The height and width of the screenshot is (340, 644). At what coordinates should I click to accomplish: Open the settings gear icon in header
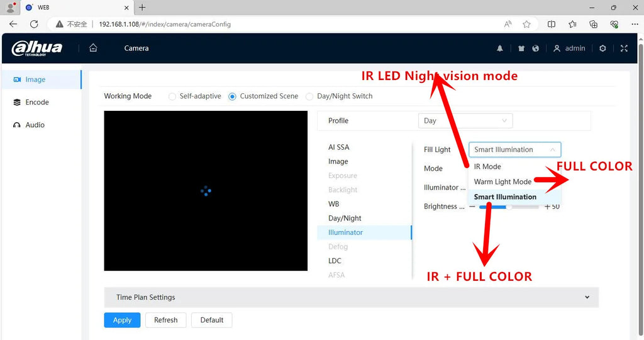pyautogui.click(x=602, y=48)
